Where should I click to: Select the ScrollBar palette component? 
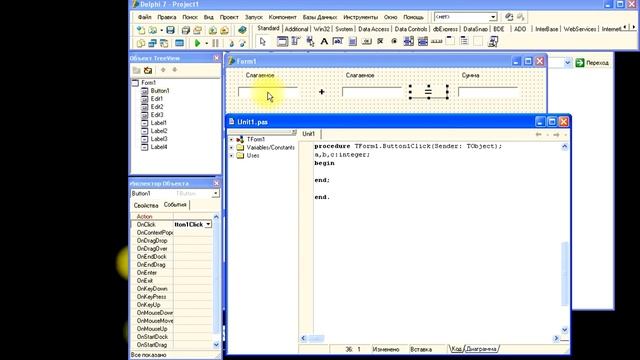tap(436, 41)
